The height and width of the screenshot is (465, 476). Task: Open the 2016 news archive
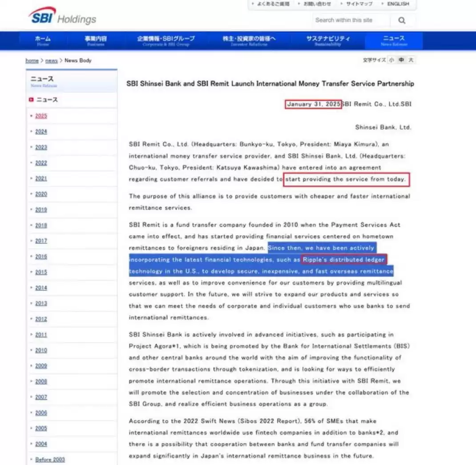[41, 257]
